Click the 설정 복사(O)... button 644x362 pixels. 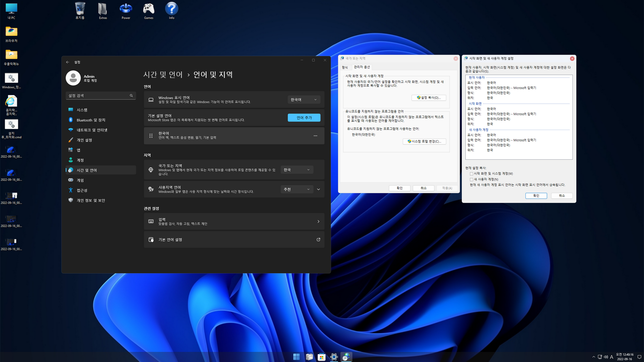point(429,98)
